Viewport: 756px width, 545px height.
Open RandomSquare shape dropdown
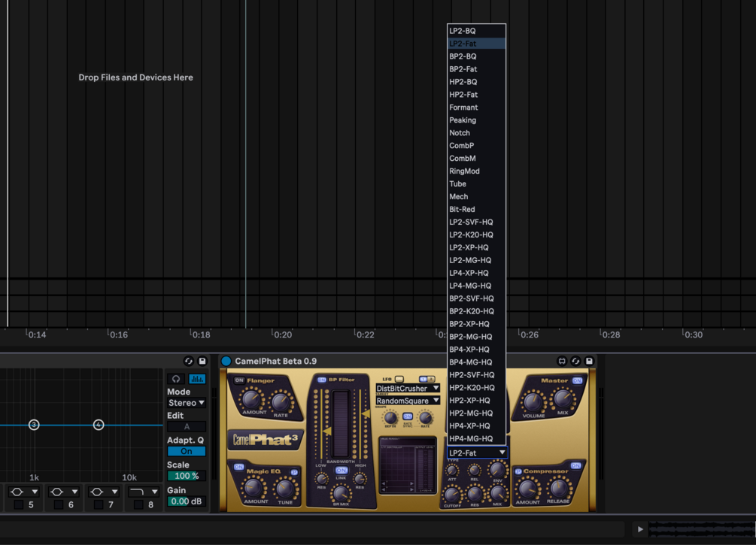[408, 401]
